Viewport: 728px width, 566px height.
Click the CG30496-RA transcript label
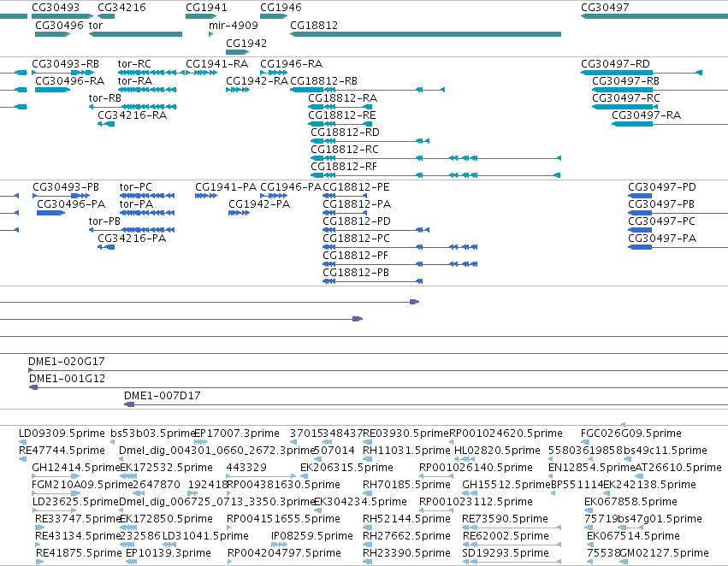(x=70, y=80)
